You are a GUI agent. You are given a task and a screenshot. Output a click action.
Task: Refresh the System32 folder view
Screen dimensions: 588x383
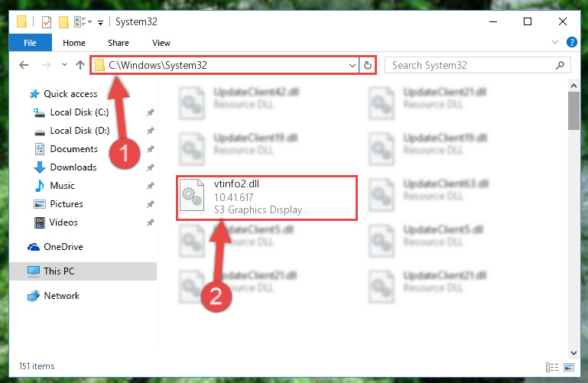[368, 65]
